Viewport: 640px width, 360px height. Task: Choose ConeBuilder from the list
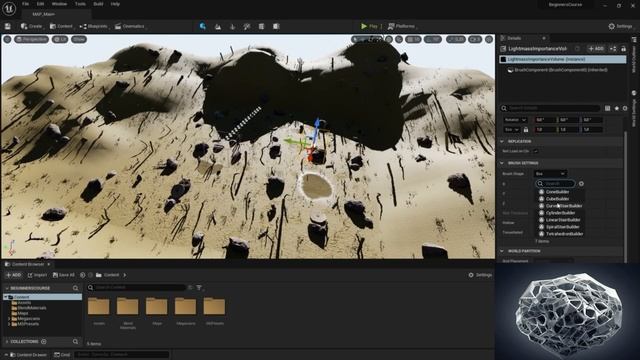[557, 191]
